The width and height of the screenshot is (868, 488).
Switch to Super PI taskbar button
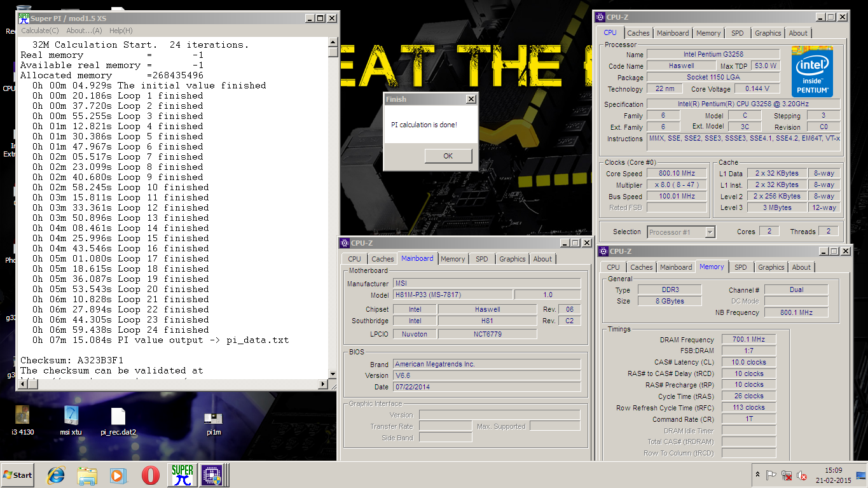click(x=183, y=475)
